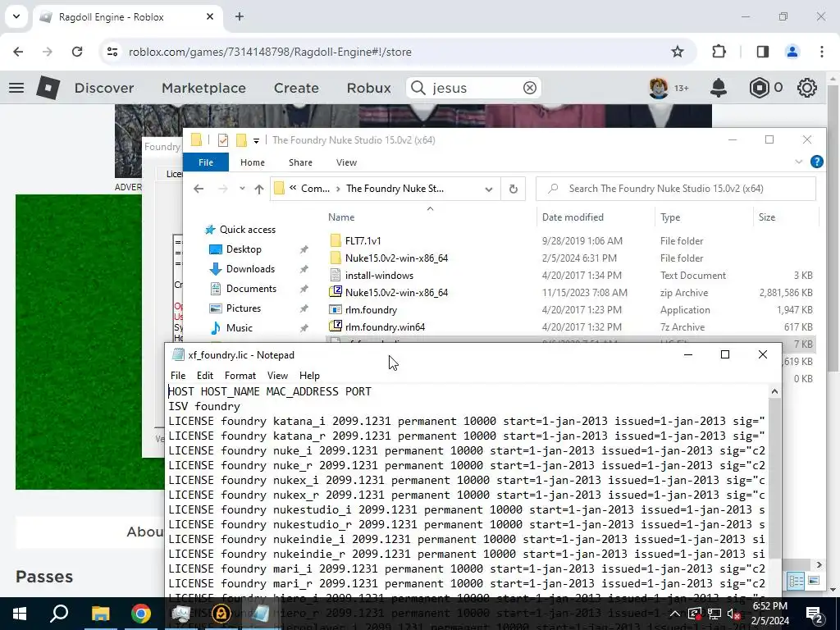
Task: Click the Roblox search field
Action: coord(474,88)
